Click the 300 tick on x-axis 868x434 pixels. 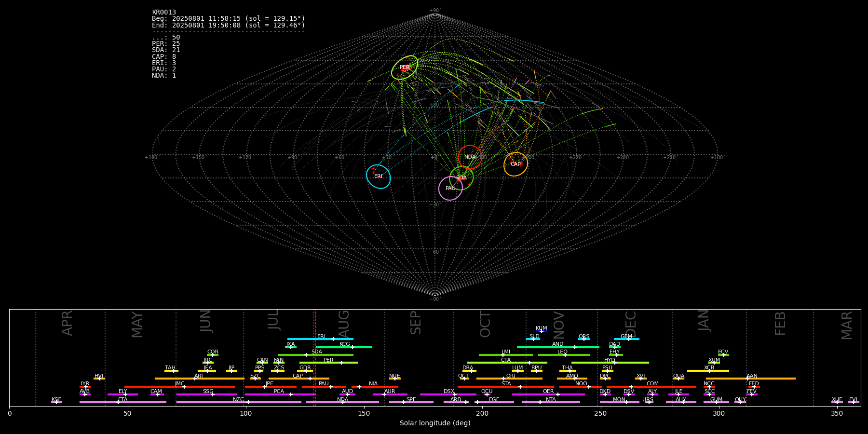719,413
